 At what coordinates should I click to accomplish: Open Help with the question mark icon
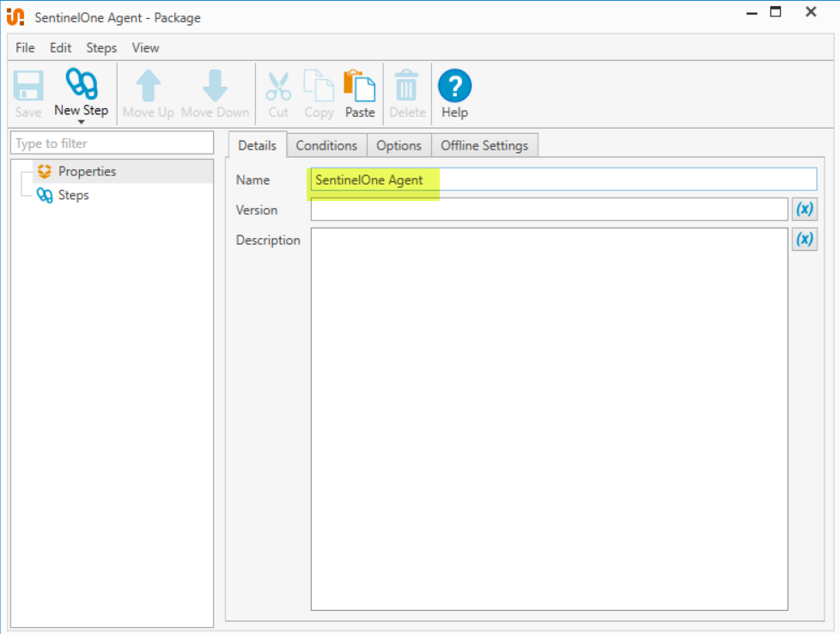click(x=455, y=86)
